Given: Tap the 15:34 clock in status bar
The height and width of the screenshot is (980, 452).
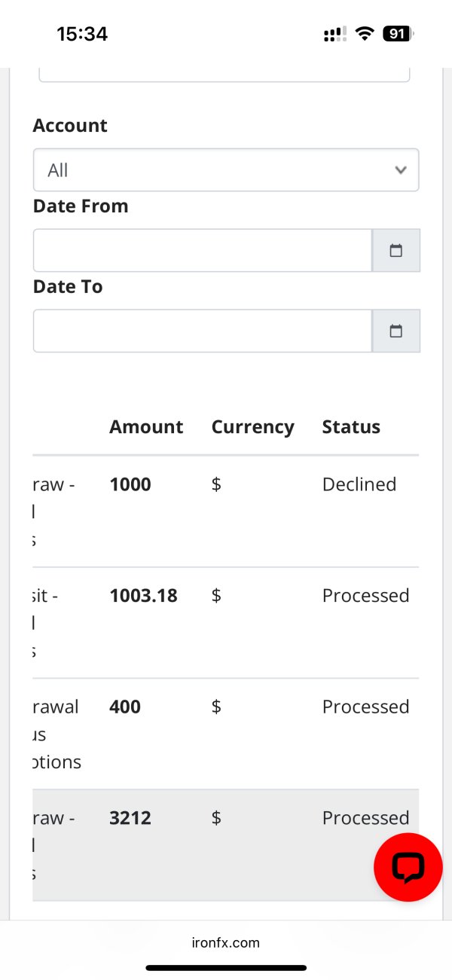Looking at the screenshot, I should pos(82,34).
